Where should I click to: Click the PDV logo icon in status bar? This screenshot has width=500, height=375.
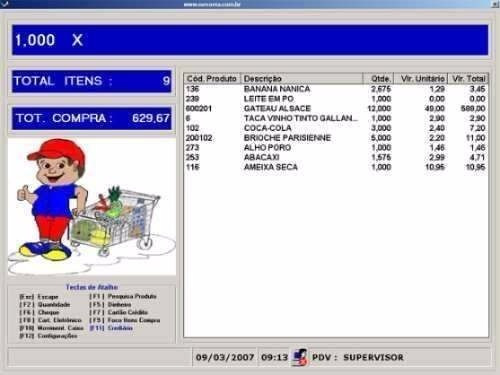coord(299,357)
